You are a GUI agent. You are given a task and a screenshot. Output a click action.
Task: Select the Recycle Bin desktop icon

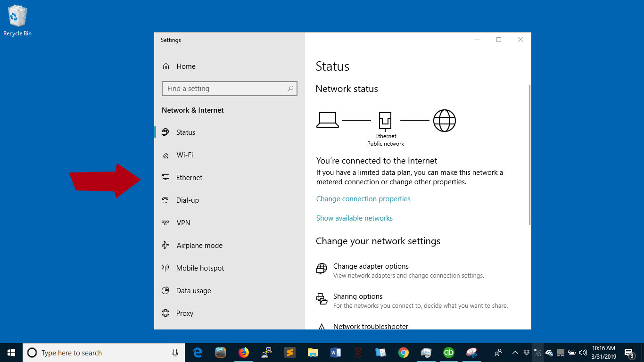tap(17, 21)
